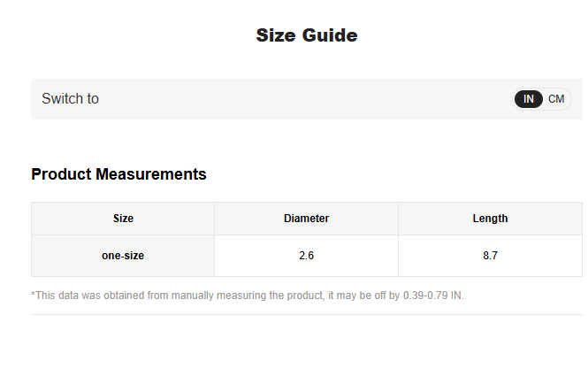Select the IN unit option

pyautogui.click(x=529, y=99)
